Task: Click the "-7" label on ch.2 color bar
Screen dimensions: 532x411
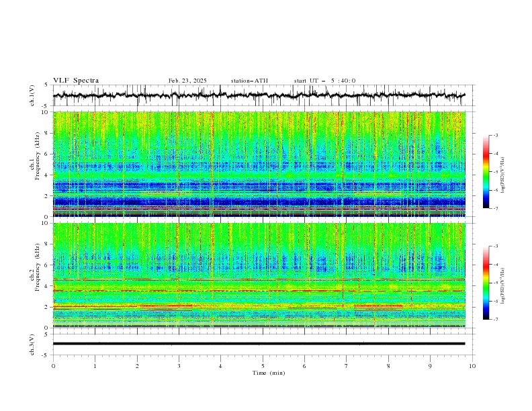Action: [x=495, y=320]
